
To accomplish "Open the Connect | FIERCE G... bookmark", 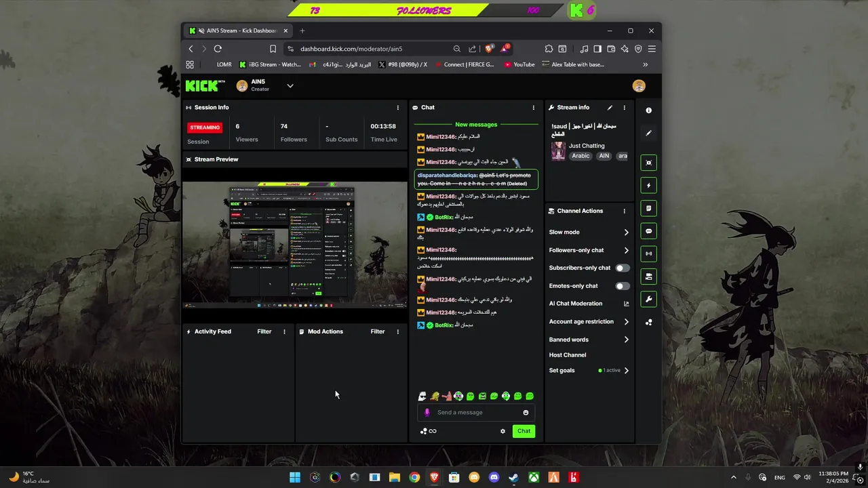I will pyautogui.click(x=465, y=64).
